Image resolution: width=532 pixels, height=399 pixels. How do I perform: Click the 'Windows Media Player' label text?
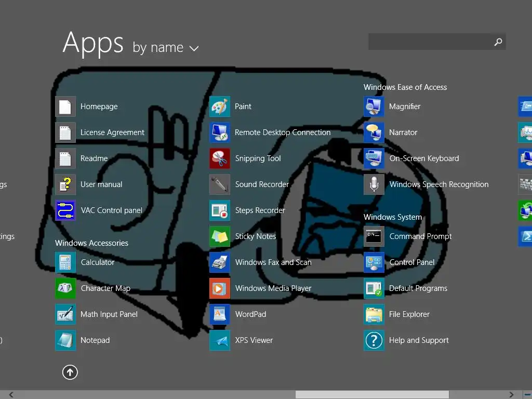tap(273, 288)
